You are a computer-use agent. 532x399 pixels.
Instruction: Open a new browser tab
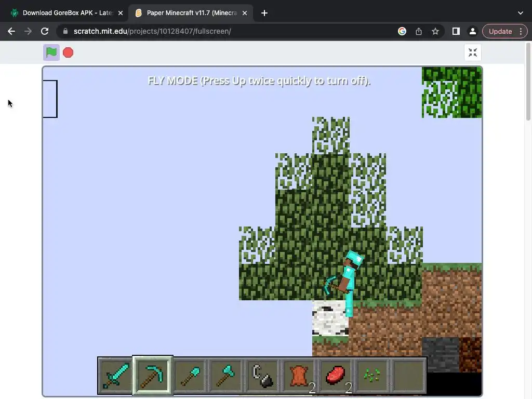[x=264, y=13]
